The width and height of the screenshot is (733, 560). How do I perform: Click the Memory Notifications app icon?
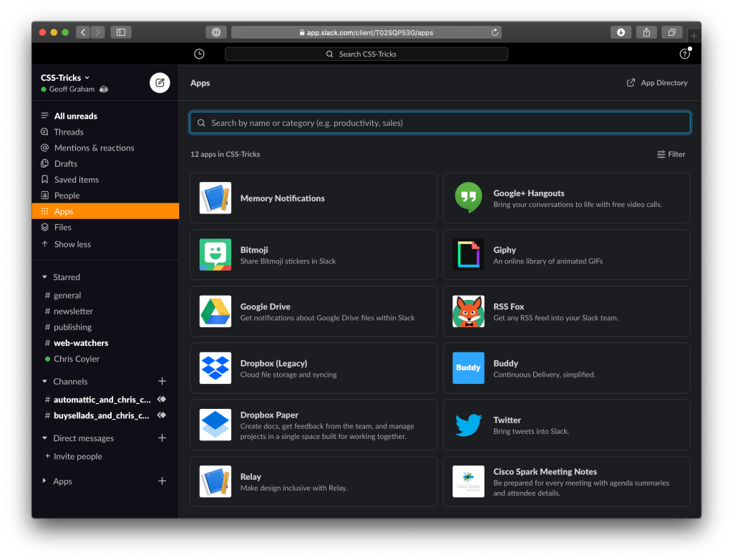(215, 198)
